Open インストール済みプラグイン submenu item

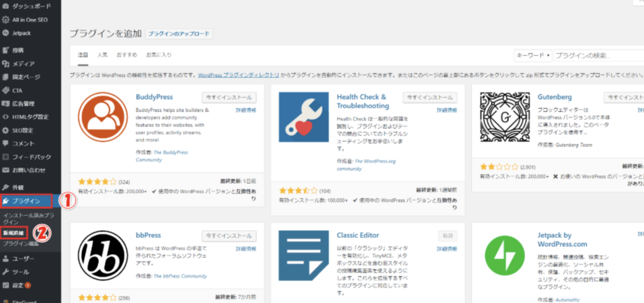(28, 218)
